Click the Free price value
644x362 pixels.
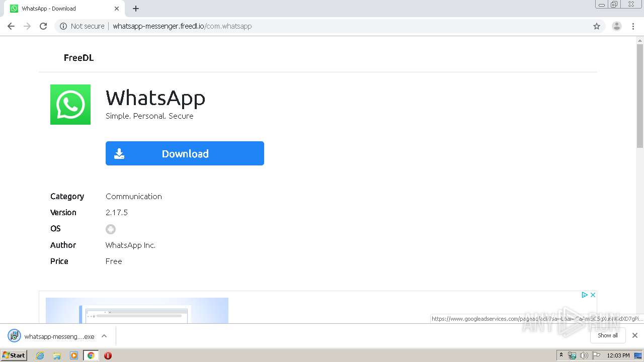coord(114,261)
